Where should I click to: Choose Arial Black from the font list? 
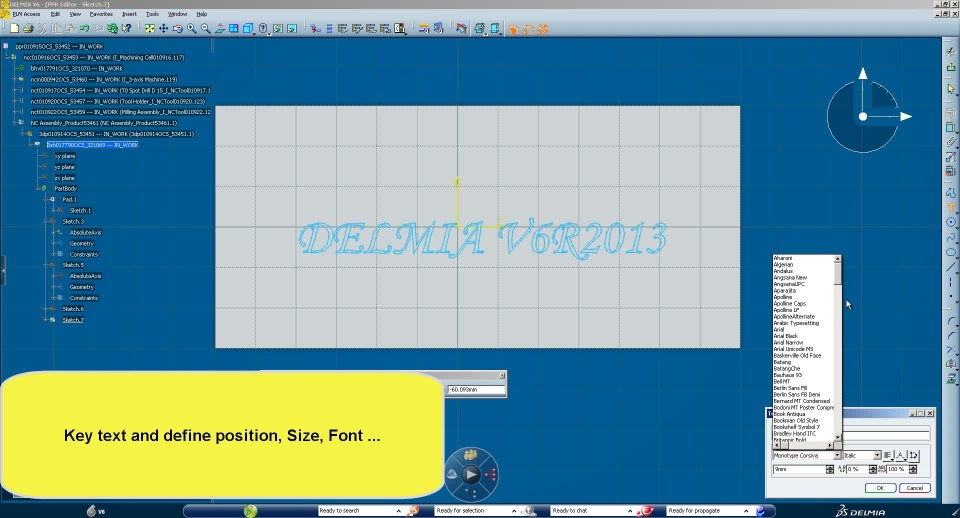pyautogui.click(x=786, y=336)
